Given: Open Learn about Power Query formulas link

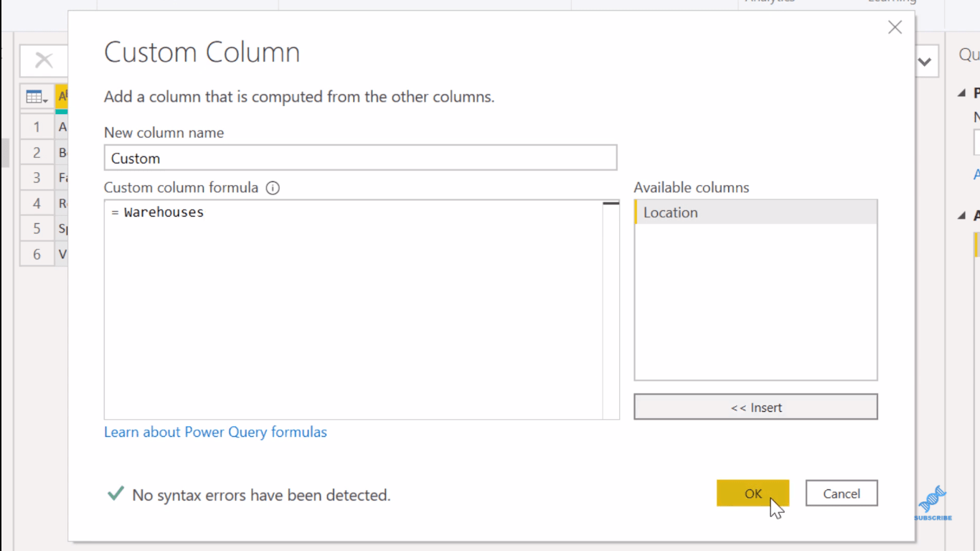Looking at the screenshot, I should coord(215,432).
